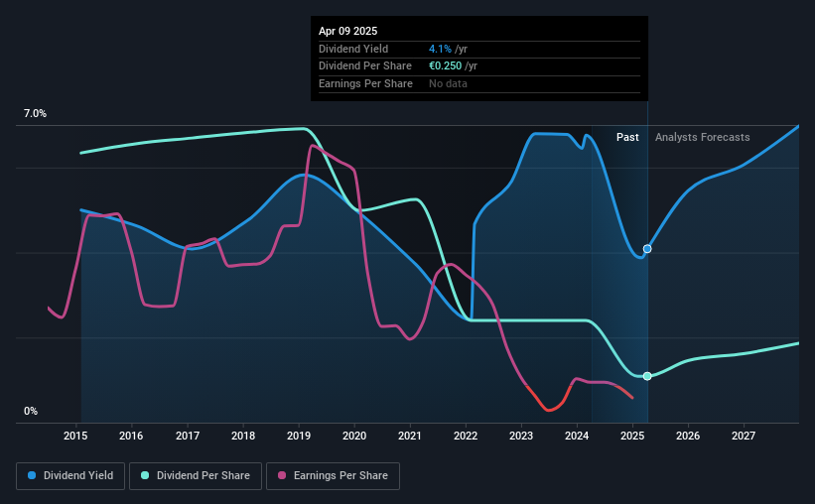Click the 4.1% dividend yield value
Screen dimensions: 815x504
(440, 49)
